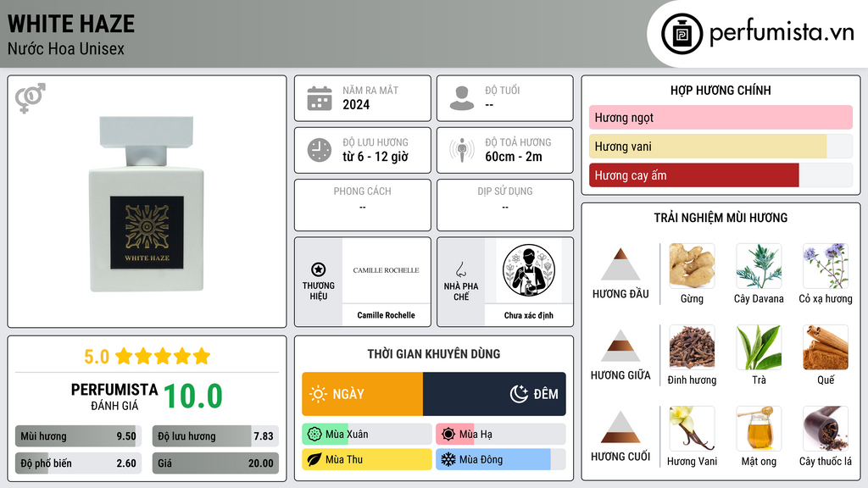The width and height of the screenshot is (868, 488).
Task: Click the sun icon in Ngày bar
Action: tap(318, 394)
